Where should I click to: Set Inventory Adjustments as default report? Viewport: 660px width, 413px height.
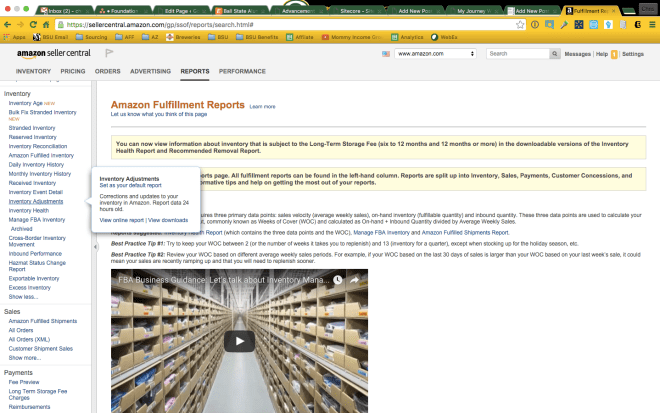[x=130, y=185]
